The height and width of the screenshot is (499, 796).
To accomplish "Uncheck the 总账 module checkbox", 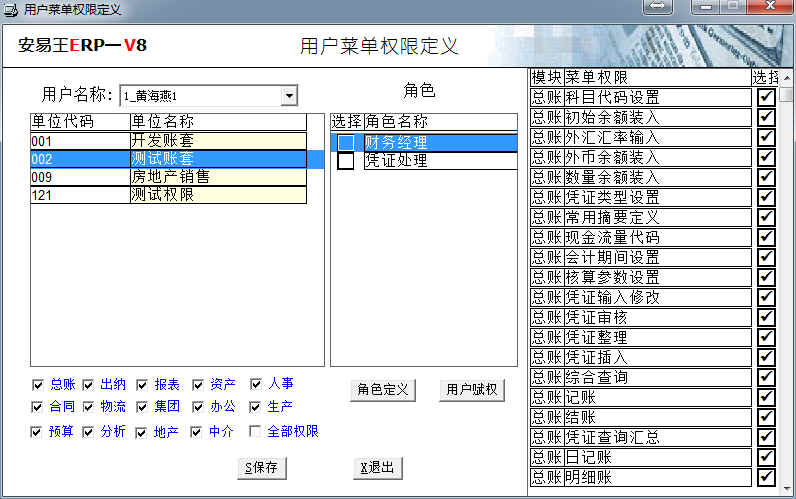I will click(38, 384).
